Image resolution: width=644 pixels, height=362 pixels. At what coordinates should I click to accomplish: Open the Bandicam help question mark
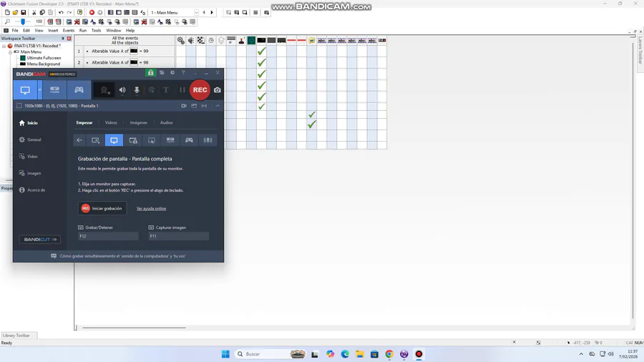[x=183, y=73]
